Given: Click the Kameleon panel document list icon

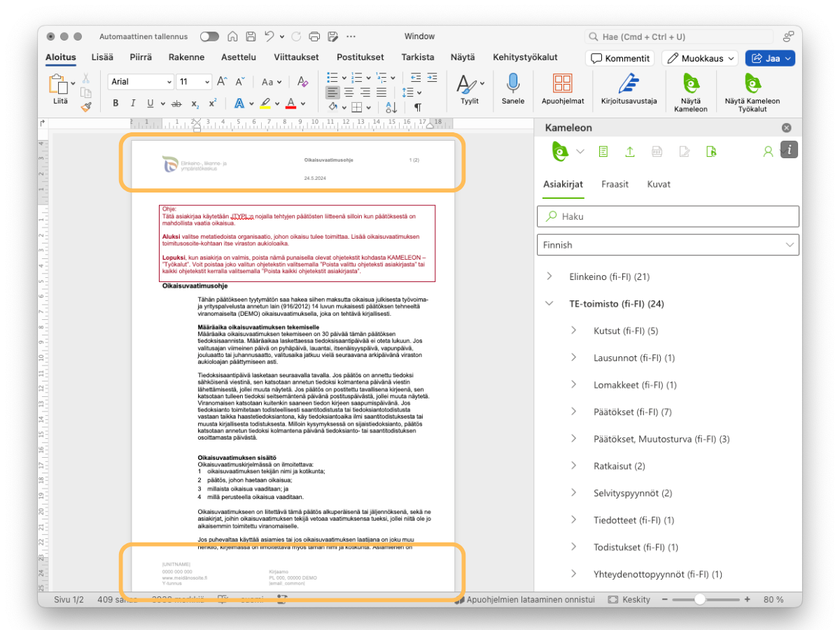Looking at the screenshot, I should (x=603, y=151).
